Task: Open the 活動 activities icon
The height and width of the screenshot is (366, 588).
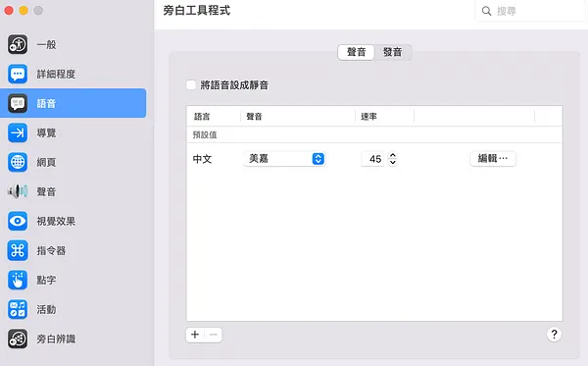Action: pos(18,309)
